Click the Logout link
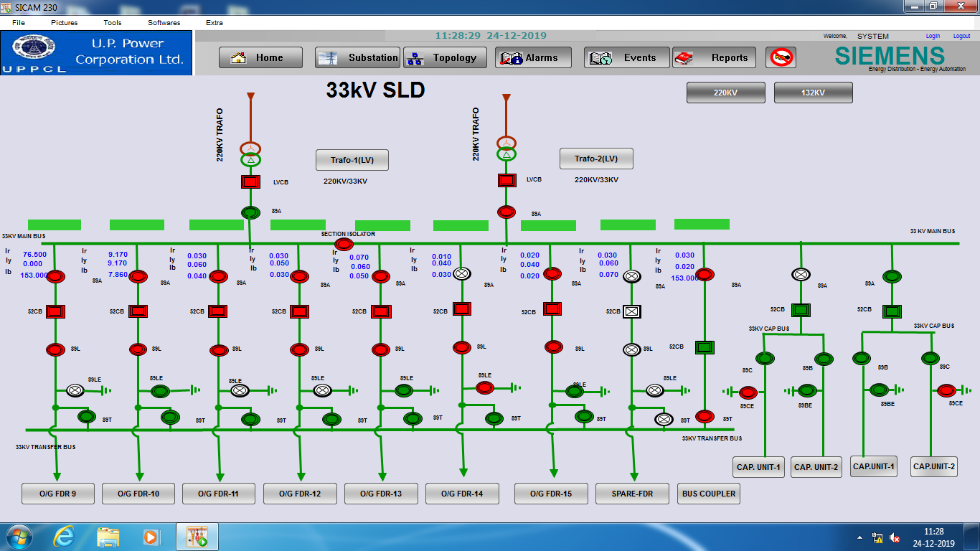 pos(961,36)
